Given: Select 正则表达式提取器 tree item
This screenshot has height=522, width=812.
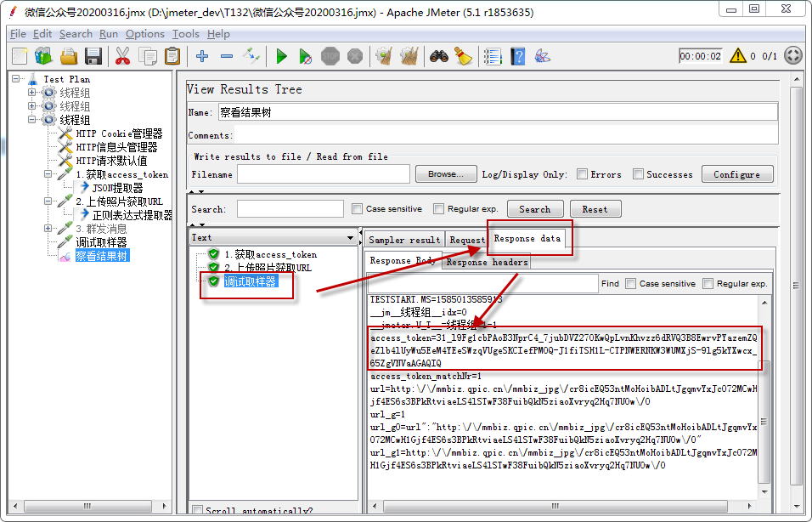Looking at the screenshot, I should pos(132,214).
